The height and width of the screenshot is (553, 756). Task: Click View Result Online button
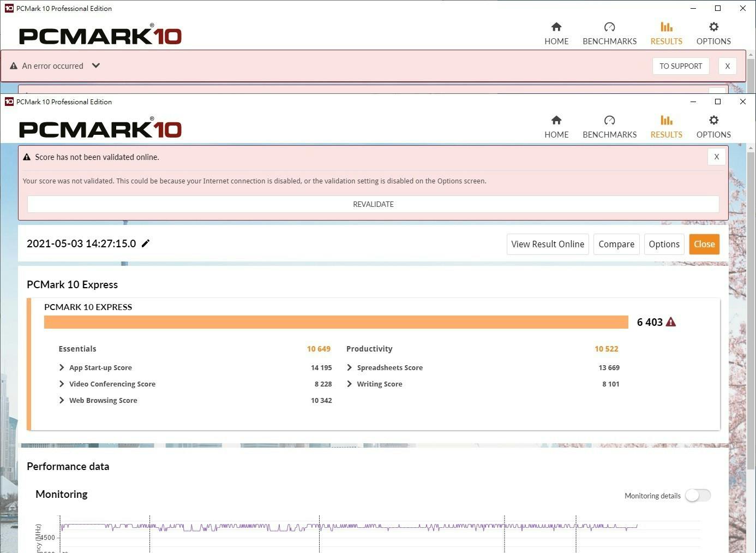pos(548,244)
